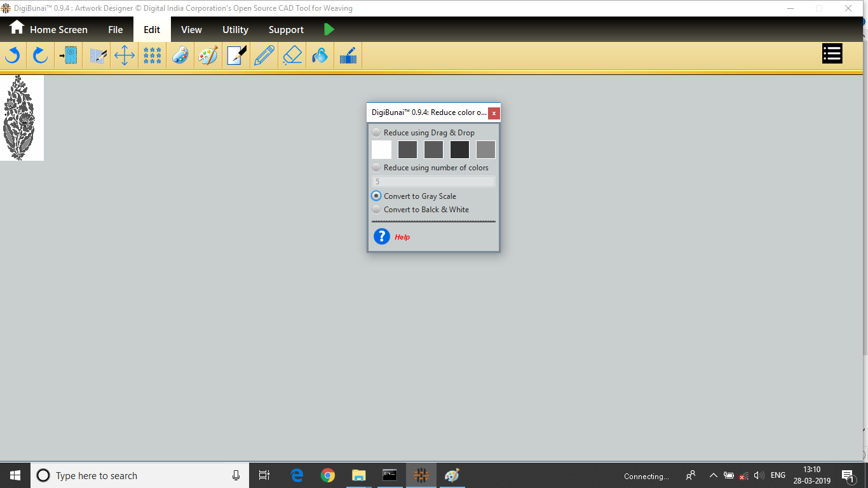Pick the white color swatch

tap(381, 150)
